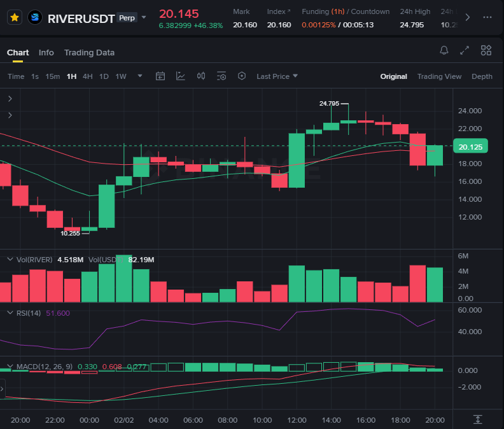Open the RIVERUSDT pair selector dropdown

[144, 17]
